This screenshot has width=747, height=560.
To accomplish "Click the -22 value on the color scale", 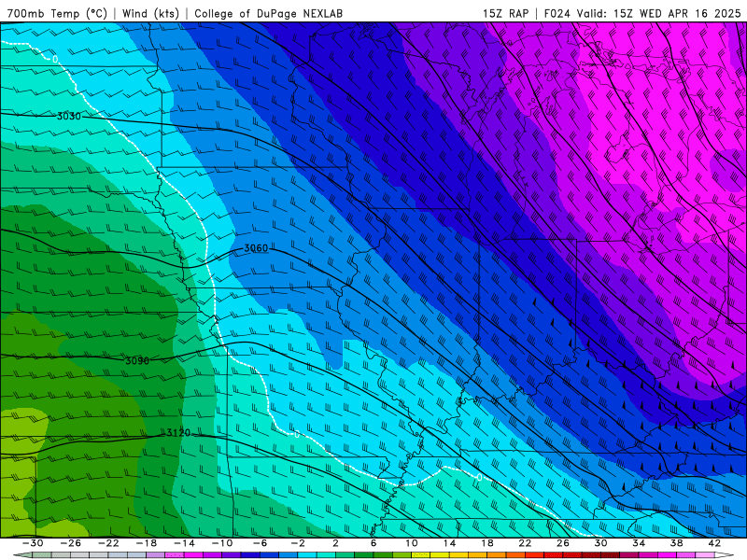I will coord(108,543).
